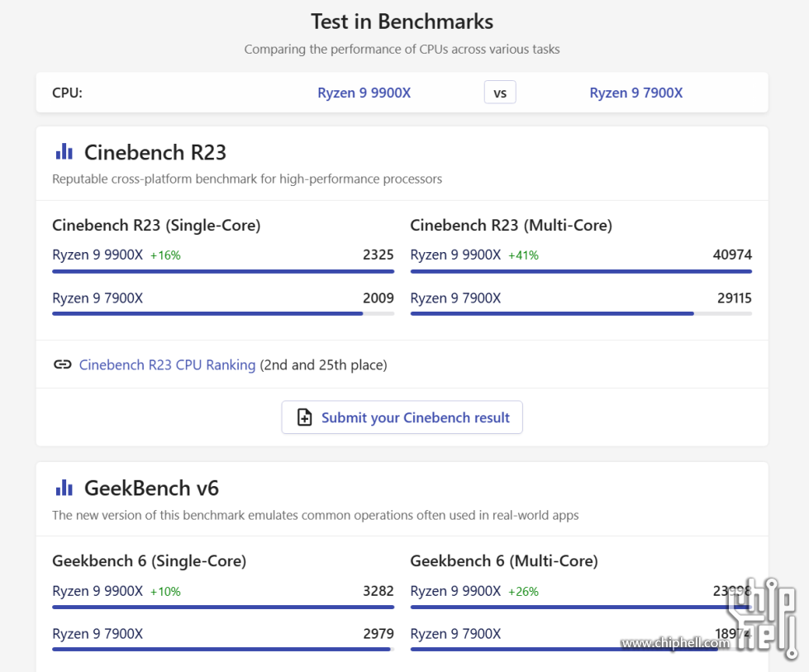Open Ryzen 9 9900X link in CPU header
The width and height of the screenshot is (809, 672).
coord(364,93)
